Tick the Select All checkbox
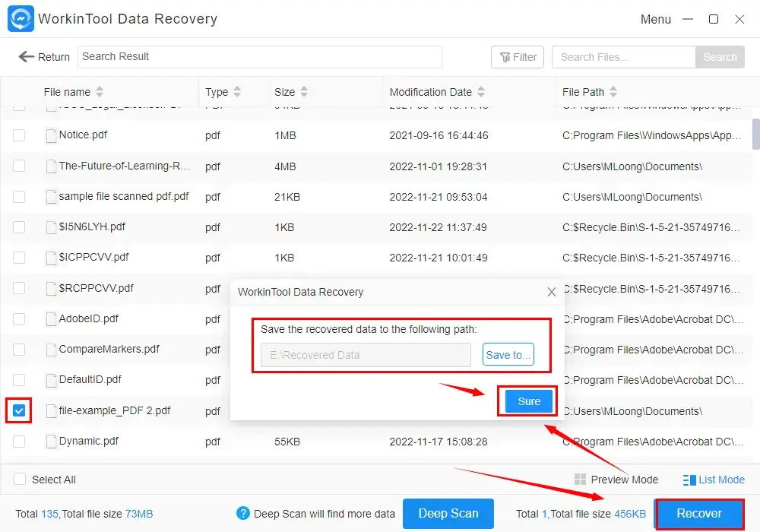 coord(20,480)
